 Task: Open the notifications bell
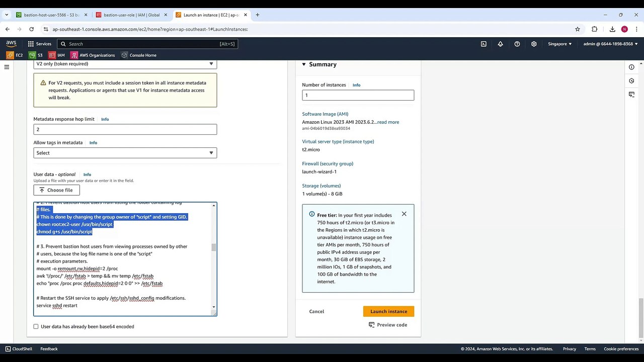point(500,44)
